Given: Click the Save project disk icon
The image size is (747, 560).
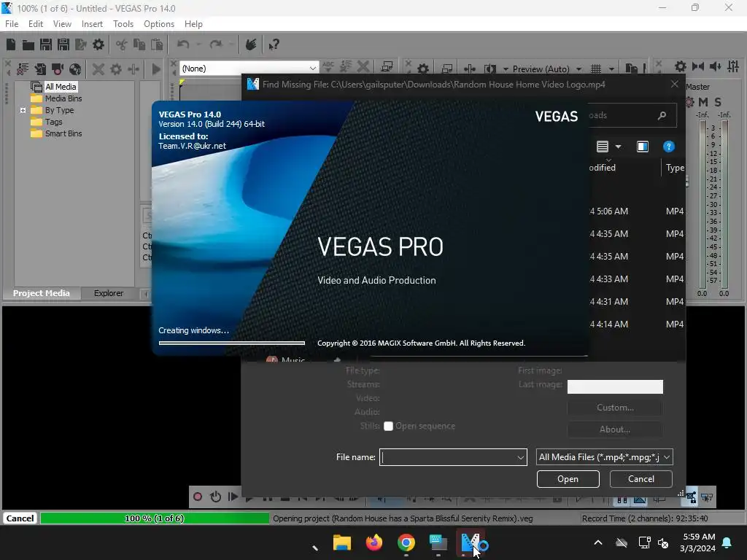Looking at the screenshot, I should click(x=46, y=44).
